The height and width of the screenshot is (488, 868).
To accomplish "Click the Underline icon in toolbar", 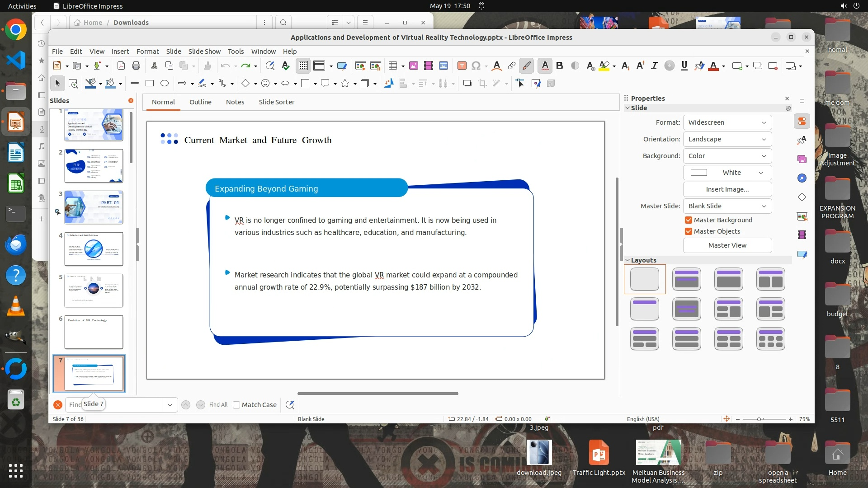I will point(684,66).
